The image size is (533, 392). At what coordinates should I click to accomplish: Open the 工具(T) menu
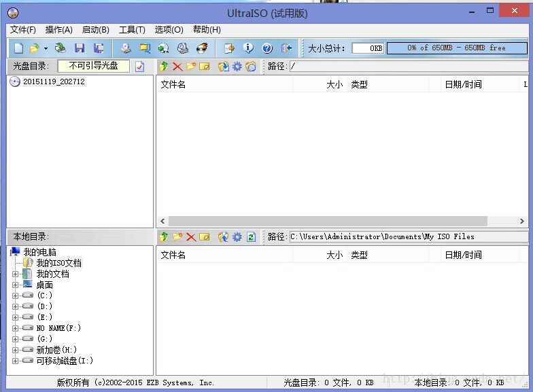[132, 30]
